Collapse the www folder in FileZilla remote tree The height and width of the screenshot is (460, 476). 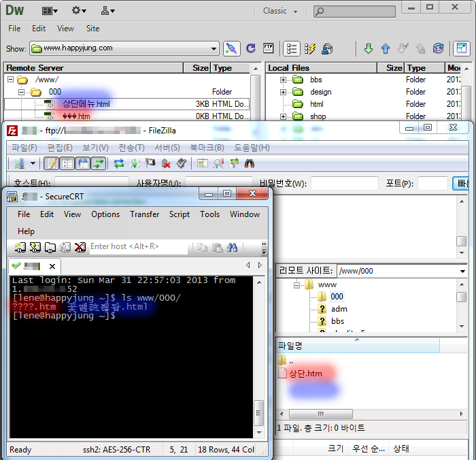(297, 285)
